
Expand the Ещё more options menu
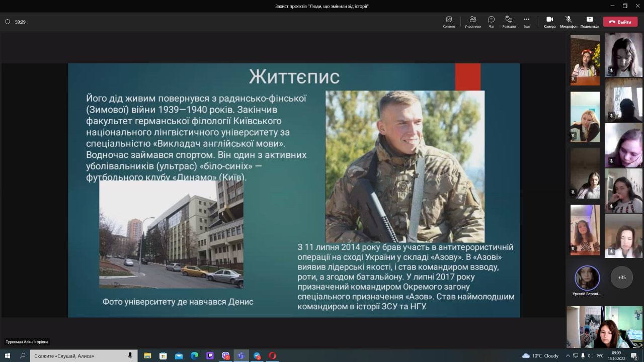point(526,22)
